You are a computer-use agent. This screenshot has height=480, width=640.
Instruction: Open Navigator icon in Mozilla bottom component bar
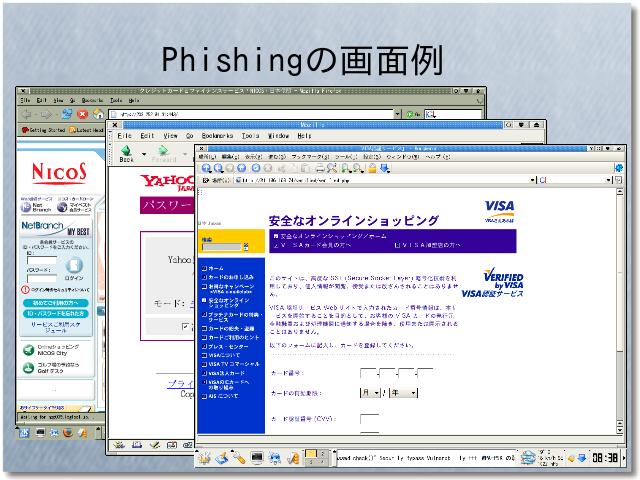pyautogui.click(x=119, y=445)
